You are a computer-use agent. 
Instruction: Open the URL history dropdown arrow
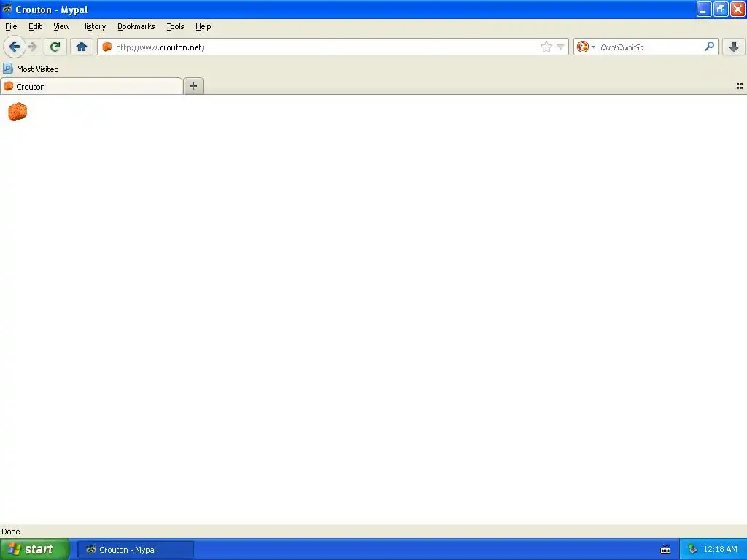[x=561, y=47]
